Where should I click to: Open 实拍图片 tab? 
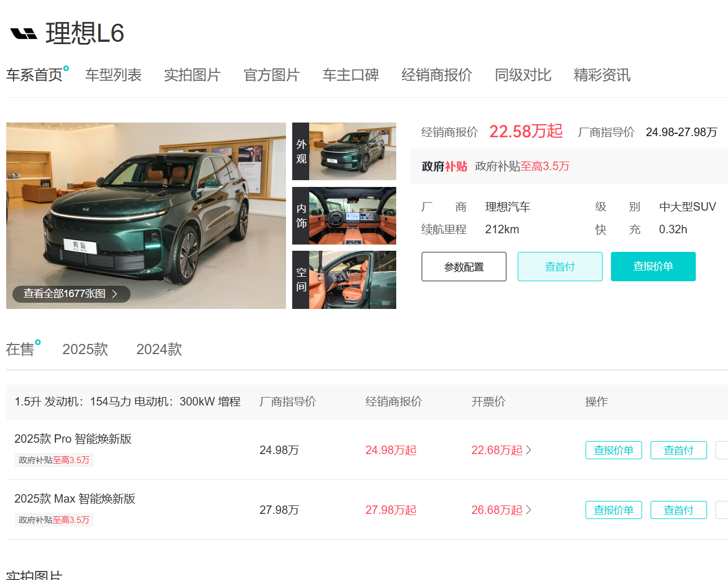tap(192, 75)
